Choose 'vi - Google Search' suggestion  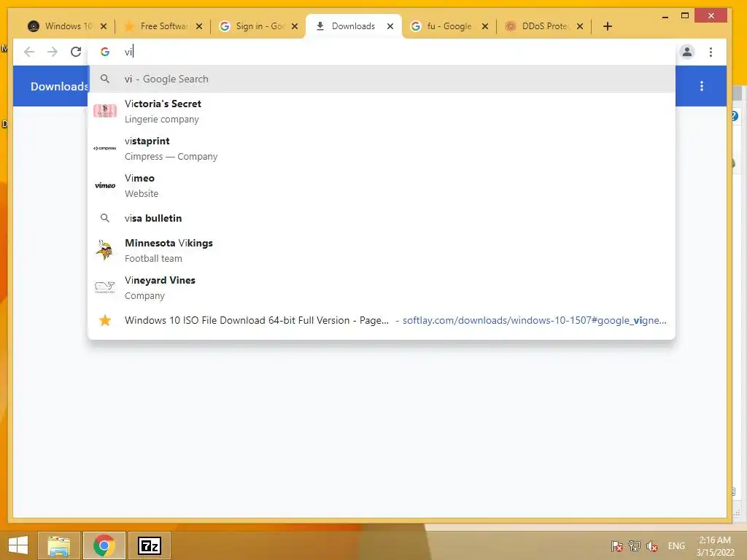(x=382, y=79)
